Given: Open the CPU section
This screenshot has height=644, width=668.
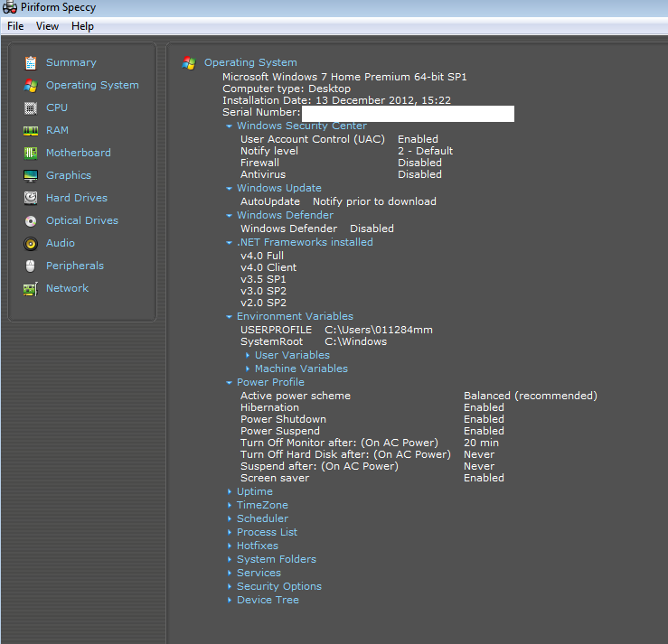Looking at the screenshot, I should pyautogui.click(x=57, y=107).
